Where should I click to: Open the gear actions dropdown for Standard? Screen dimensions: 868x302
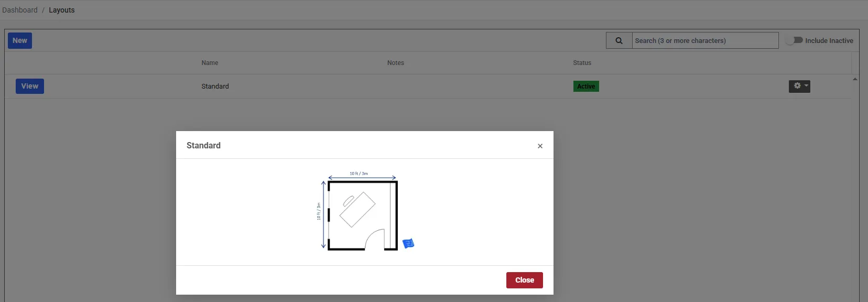(799, 86)
